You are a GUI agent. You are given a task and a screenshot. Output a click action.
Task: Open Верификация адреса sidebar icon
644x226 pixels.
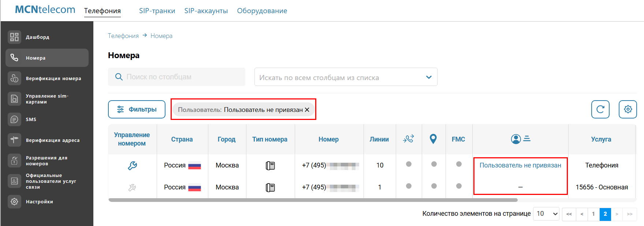pyautogui.click(x=14, y=140)
